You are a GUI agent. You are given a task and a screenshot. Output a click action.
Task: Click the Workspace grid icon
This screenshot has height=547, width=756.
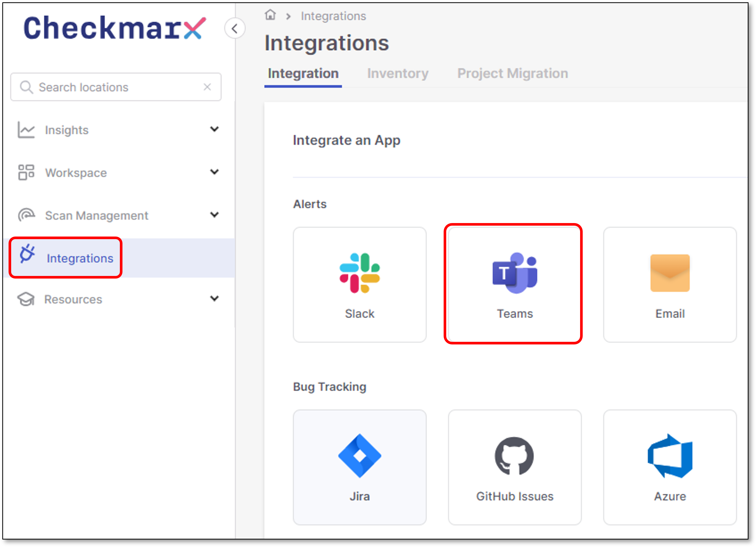[x=26, y=172]
